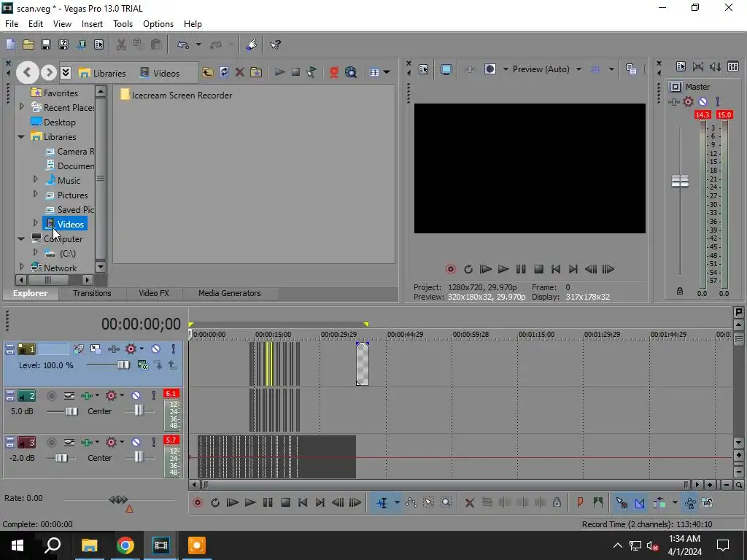Open a project with the Open folder icon
The image size is (747, 560).
click(28, 44)
